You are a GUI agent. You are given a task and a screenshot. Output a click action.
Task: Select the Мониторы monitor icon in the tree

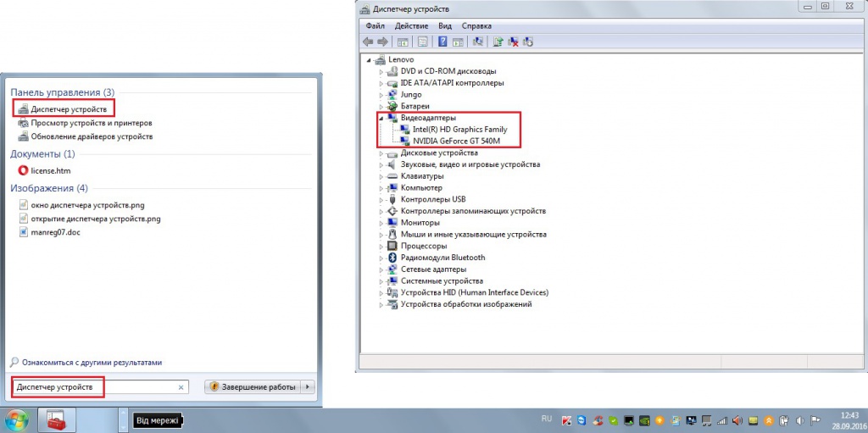(x=392, y=223)
